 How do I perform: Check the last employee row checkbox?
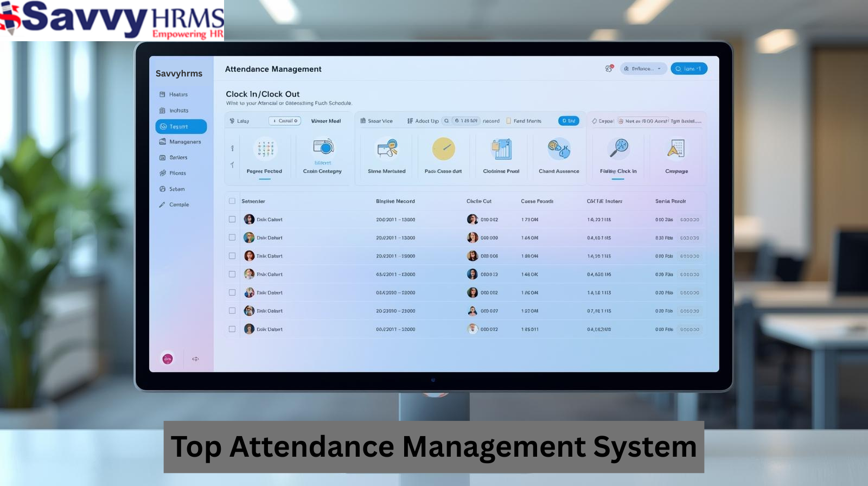click(232, 329)
